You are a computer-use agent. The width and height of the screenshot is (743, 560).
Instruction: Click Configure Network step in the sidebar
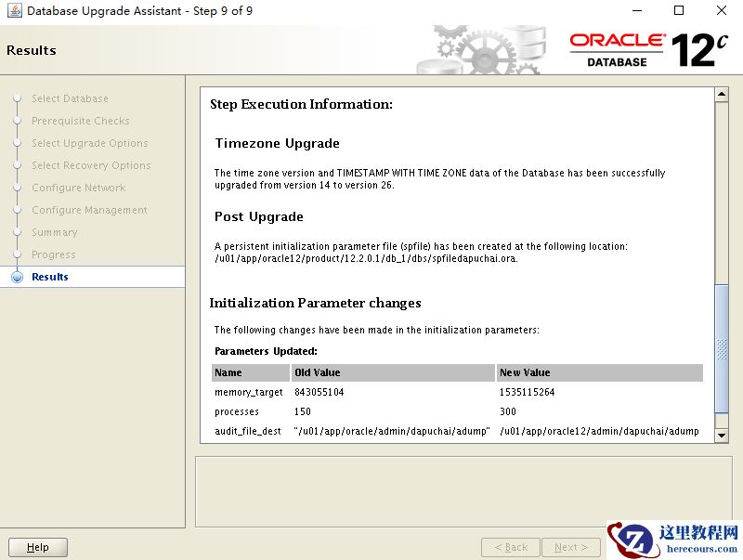point(79,188)
